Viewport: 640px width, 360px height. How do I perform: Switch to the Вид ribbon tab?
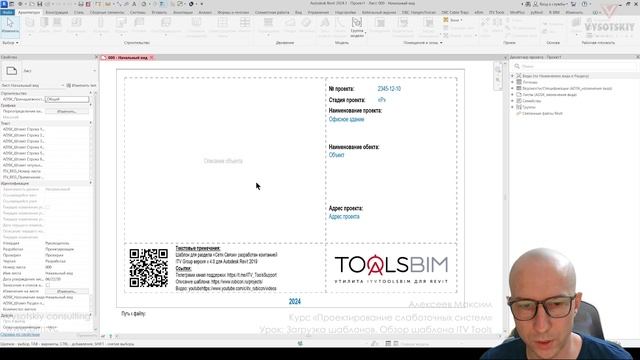point(298,13)
